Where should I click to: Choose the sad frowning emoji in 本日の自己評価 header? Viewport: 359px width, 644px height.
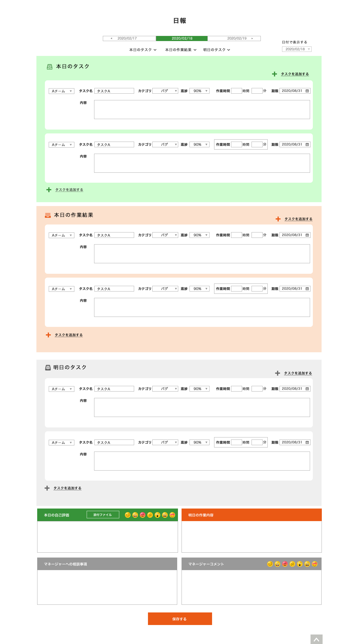click(x=150, y=515)
